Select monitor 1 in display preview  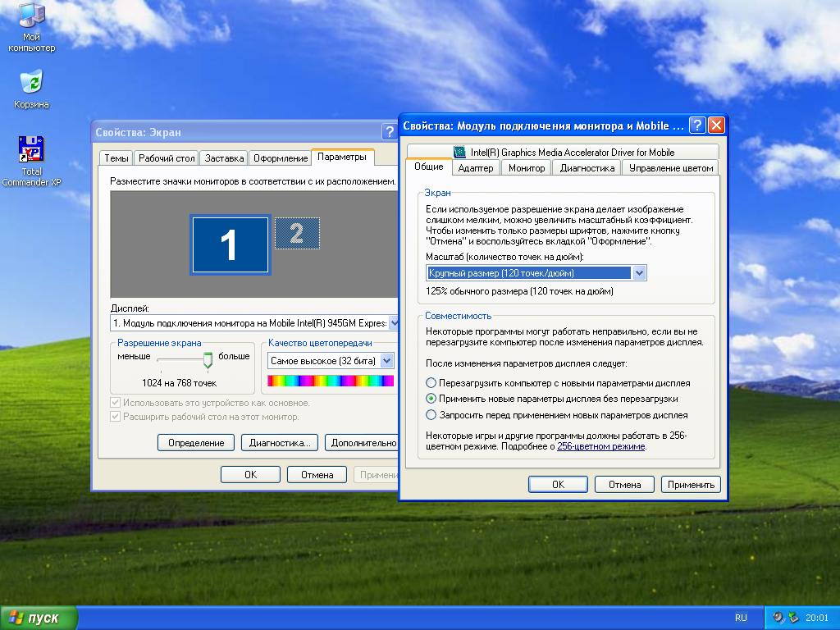pos(230,244)
